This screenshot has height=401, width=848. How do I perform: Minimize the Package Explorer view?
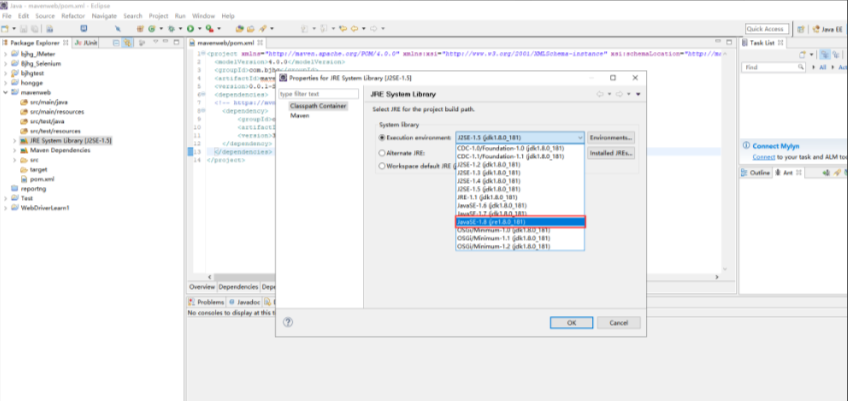pos(165,42)
